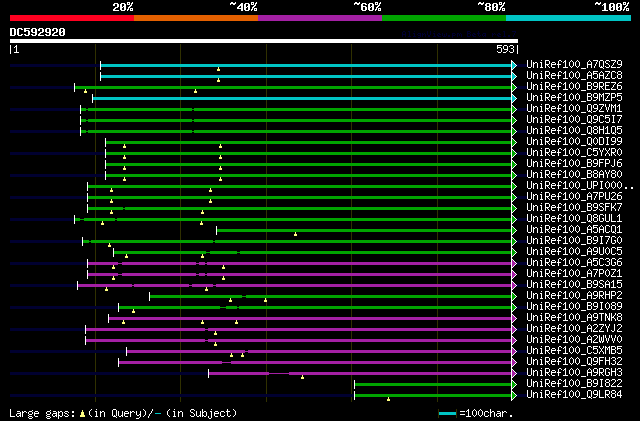Screen dimensions: 640x421
Task: Click the UniRef100_A5C3G6 text
Action: 574,263
